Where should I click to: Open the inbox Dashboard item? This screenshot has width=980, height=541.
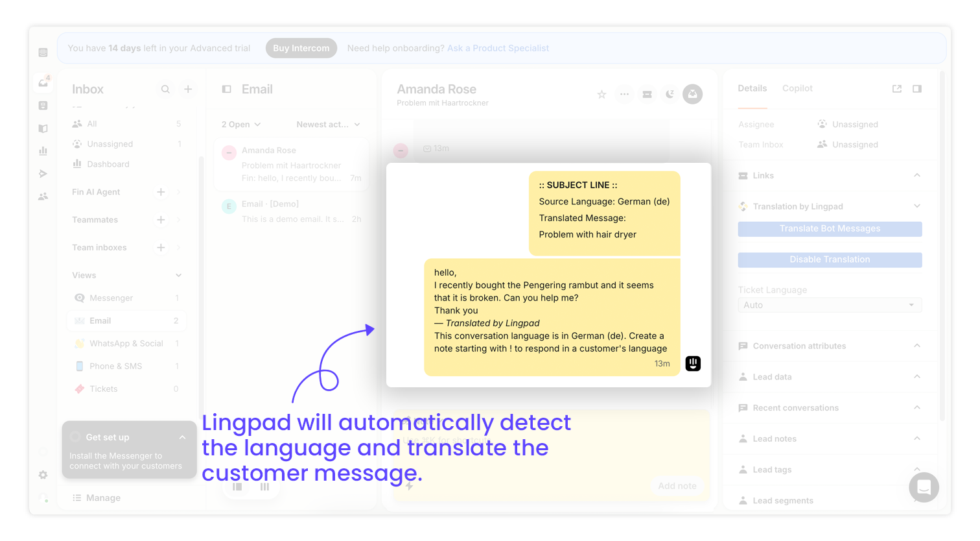pos(127,164)
